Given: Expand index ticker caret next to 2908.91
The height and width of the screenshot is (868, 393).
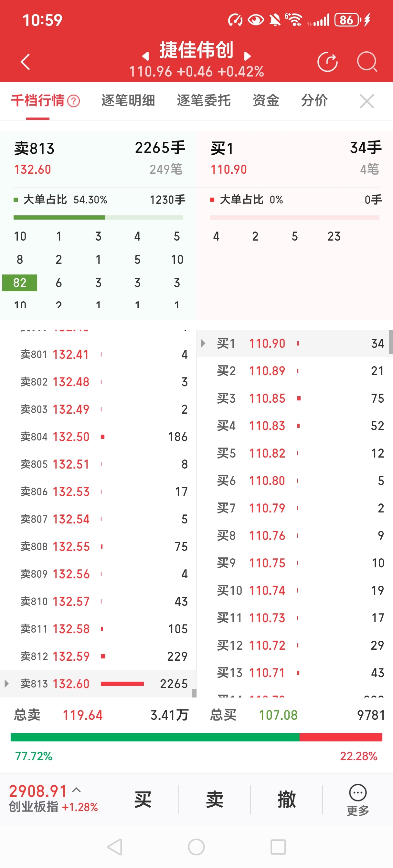Looking at the screenshot, I should tap(77, 790).
